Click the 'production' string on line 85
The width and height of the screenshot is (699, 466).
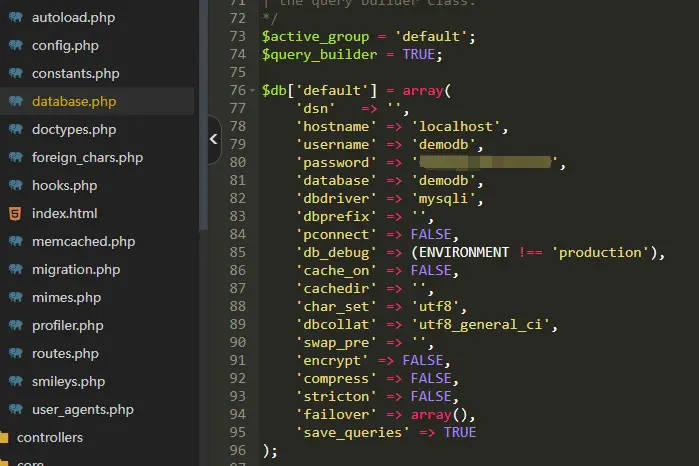click(600, 252)
